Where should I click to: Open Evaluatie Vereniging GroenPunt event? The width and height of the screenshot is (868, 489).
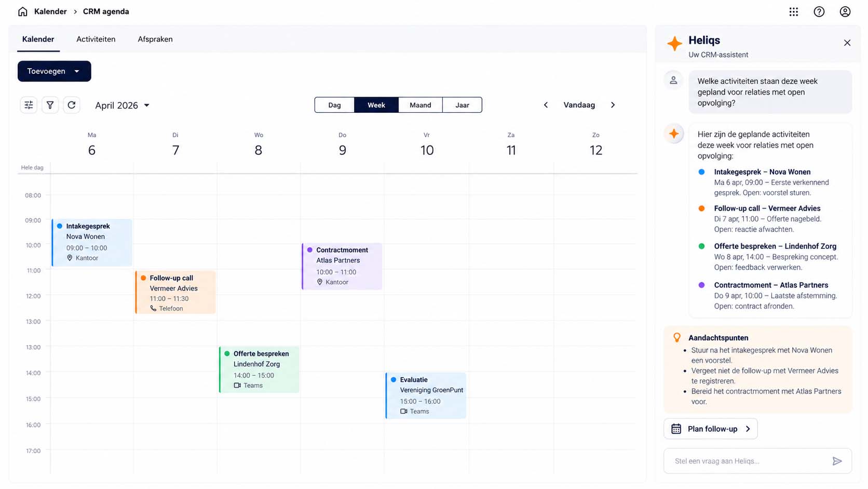coord(426,395)
